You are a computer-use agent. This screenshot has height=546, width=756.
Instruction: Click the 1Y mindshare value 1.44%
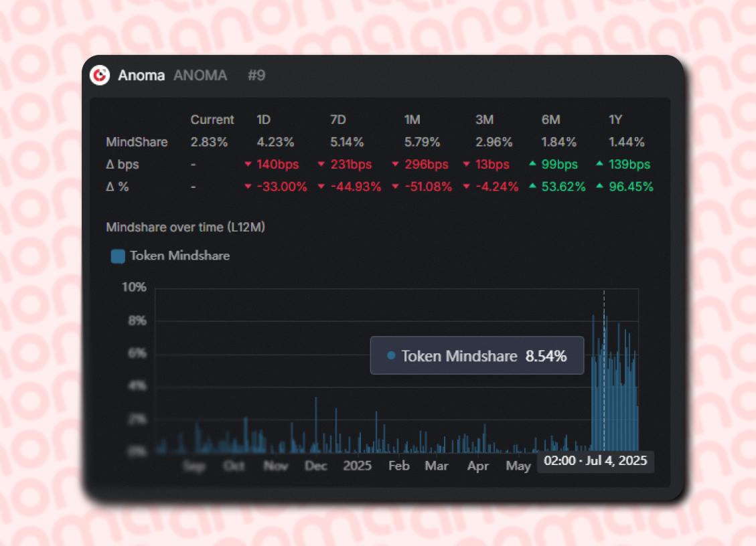(x=627, y=142)
